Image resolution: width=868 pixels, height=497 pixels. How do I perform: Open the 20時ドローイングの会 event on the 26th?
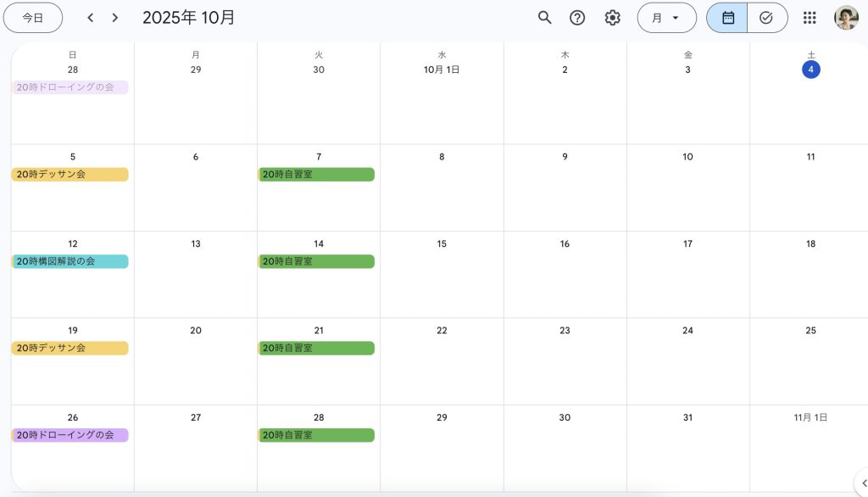pos(70,435)
